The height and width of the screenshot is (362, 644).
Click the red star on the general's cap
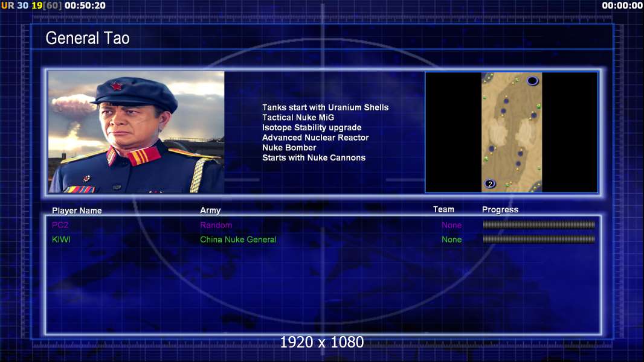[x=117, y=86]
